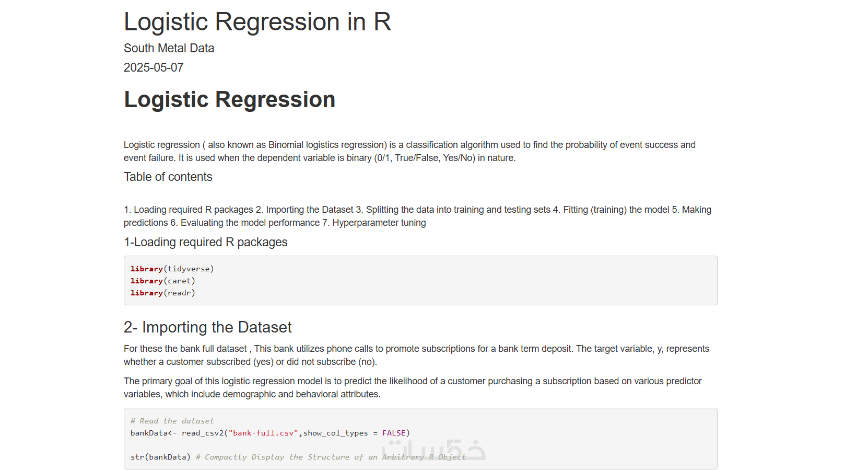The image size is (868, 470).
Task: Select the bold "Logistic Regression" heading
Action: coord(229,99)
